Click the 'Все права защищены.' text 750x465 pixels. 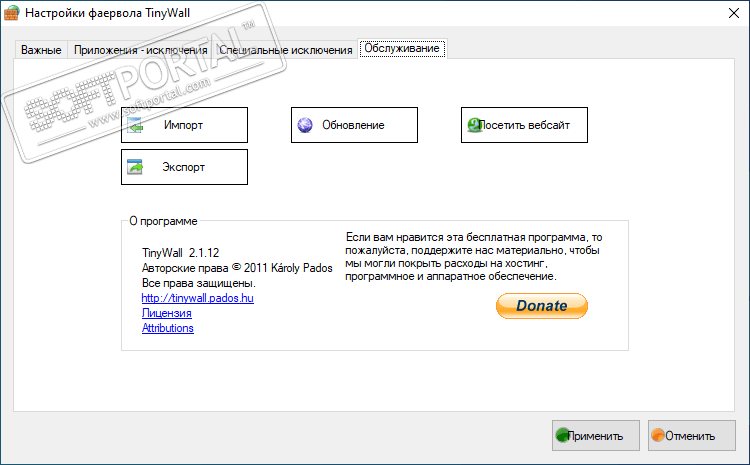(x=199, y=283)
